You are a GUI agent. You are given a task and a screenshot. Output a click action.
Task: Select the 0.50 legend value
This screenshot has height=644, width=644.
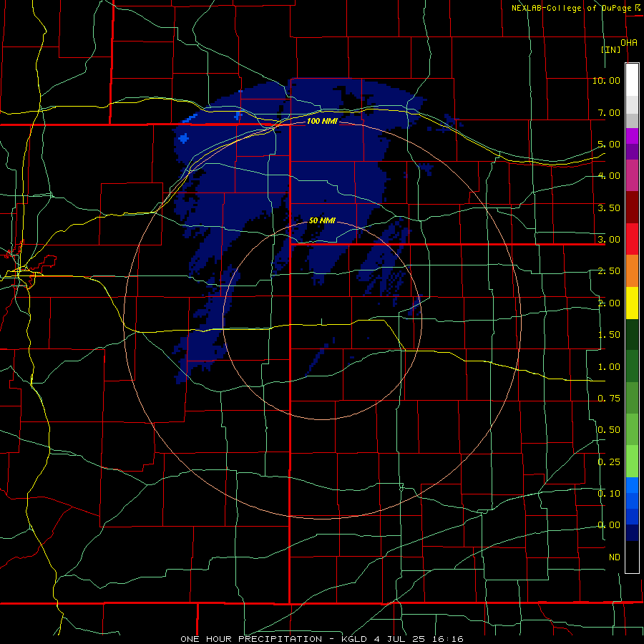point(609,430)
